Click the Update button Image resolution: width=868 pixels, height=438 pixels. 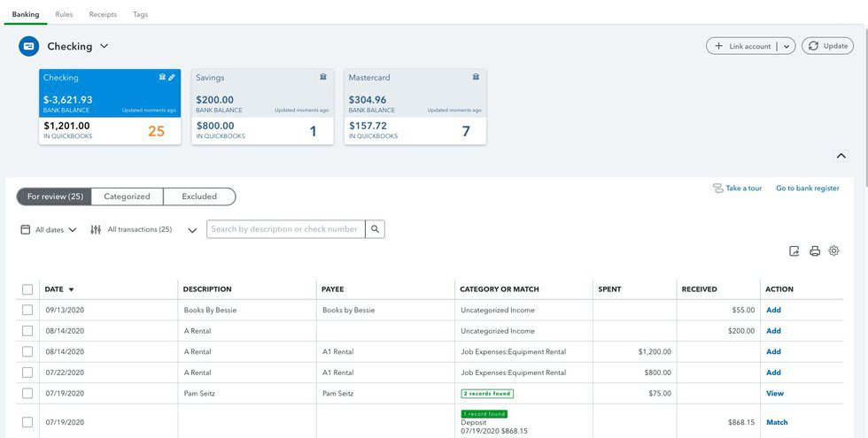[827, 46]
